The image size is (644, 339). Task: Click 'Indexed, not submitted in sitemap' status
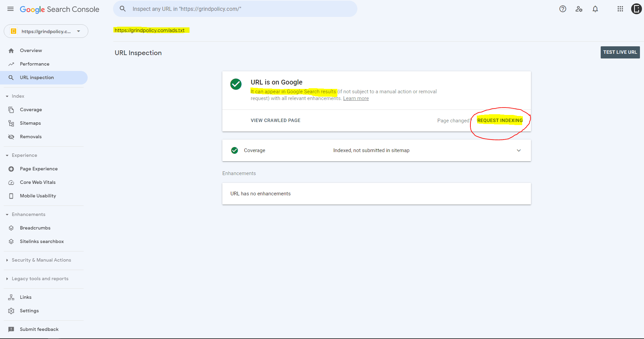tap(371, 150)
